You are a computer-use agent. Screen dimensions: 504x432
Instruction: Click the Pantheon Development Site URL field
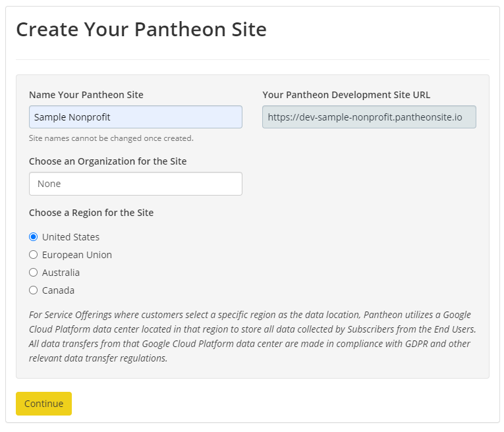369,117
